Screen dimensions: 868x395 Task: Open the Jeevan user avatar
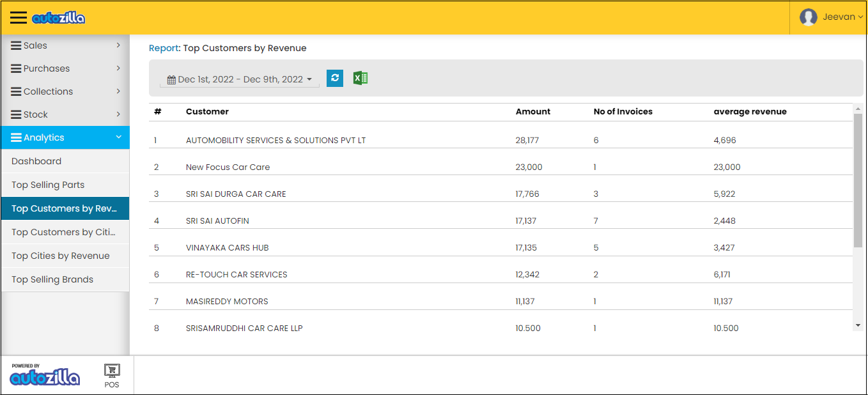[x=809, y=17]
